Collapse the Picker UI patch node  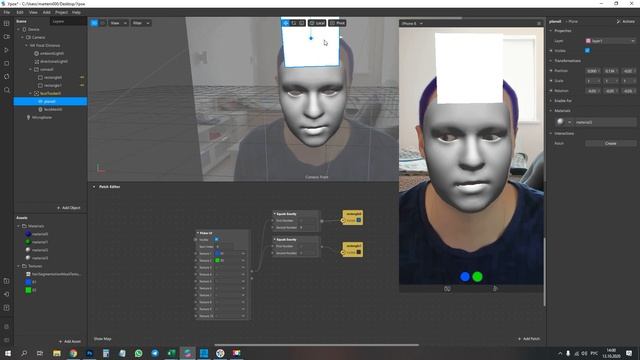click(198, 233)
